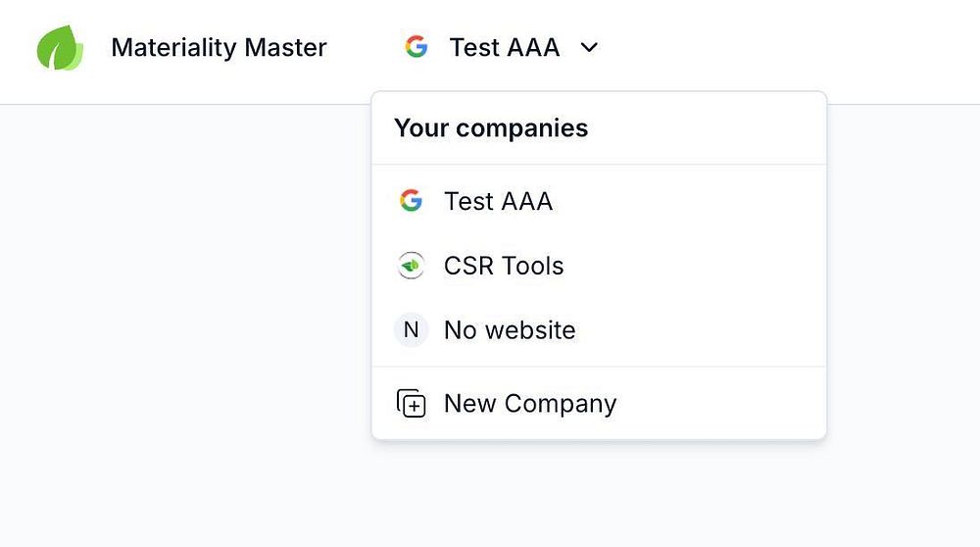The height and width of the screenshot is (547, 980).
Task: Click blank space right of No website row
Action: [706, 330]
